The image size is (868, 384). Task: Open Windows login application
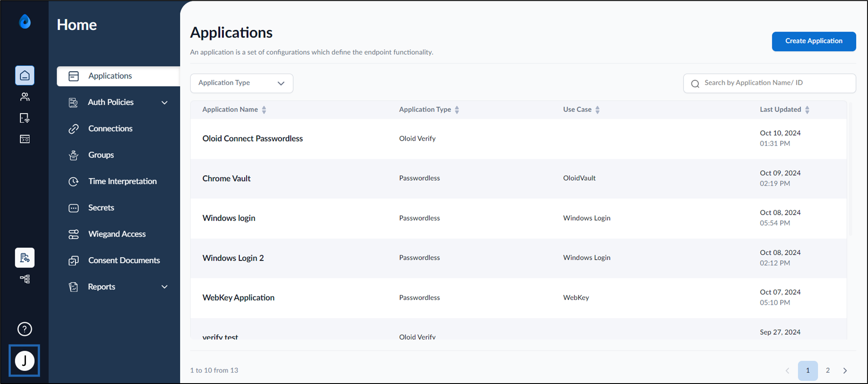(229, 218)
